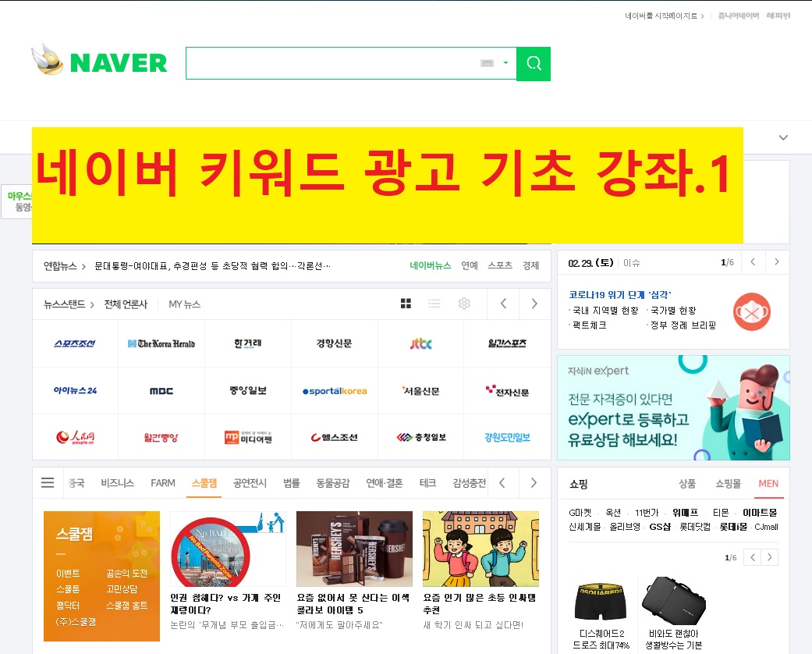Open the 지식iN eXpert banner
812x654 pixels.
point(673,408)
